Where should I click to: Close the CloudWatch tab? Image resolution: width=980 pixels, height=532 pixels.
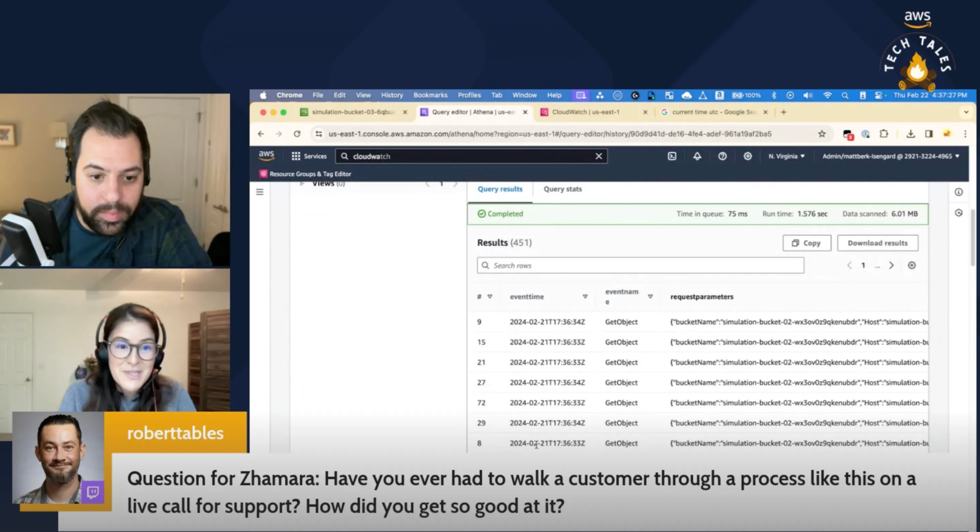pyautogui.click(x=645, y=112)
